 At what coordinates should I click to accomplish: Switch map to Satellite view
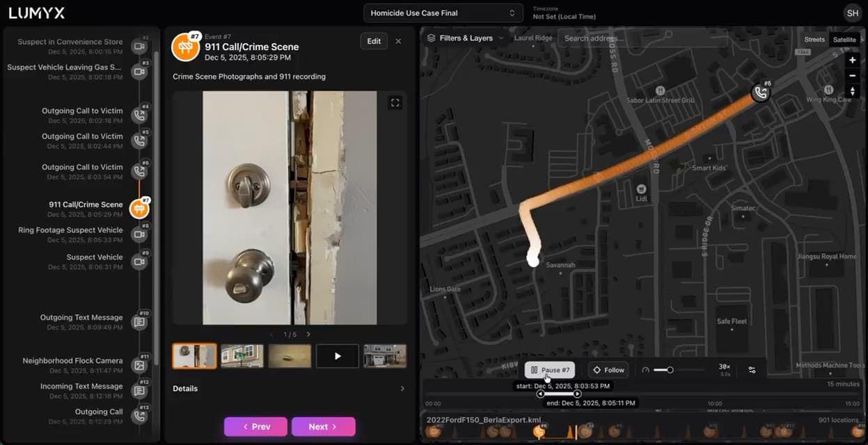pos(844,40)
